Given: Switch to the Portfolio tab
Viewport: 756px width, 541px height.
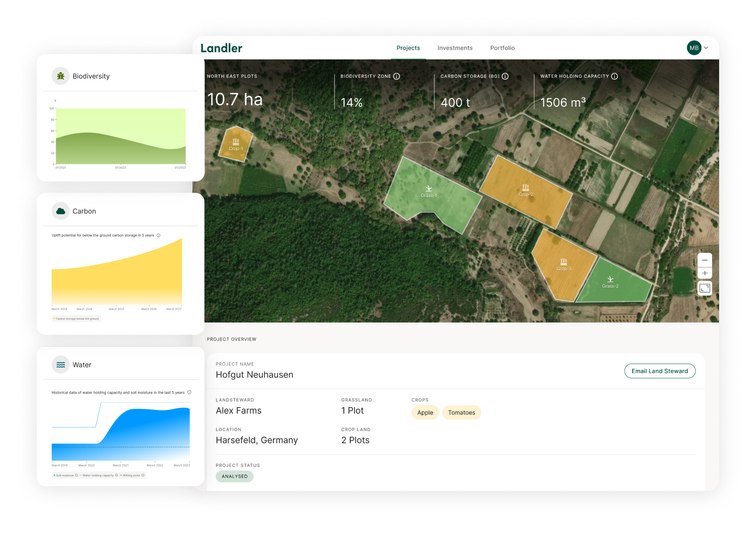Looking at the screenshot, I should tap(502, 48).
